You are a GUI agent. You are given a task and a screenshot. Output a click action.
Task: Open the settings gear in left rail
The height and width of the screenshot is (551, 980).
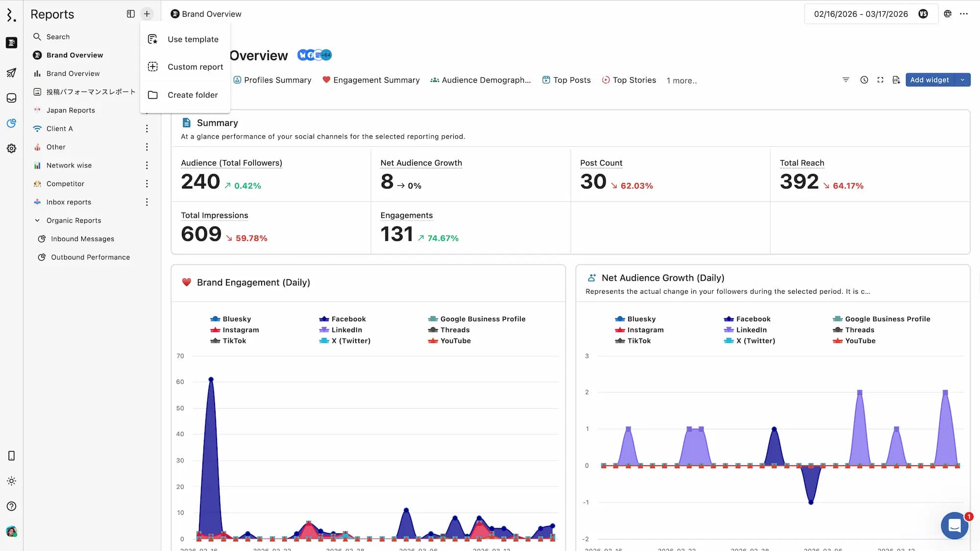11,148
